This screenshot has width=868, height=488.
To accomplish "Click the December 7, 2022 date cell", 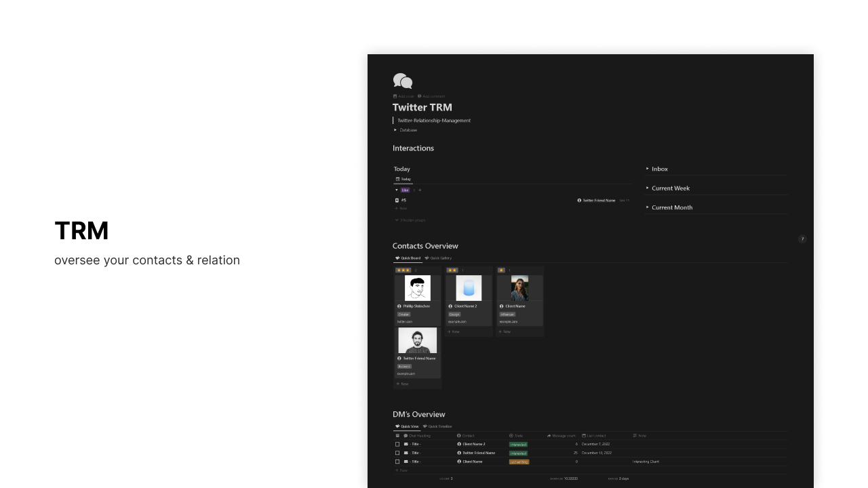I will tap(596, 444).
